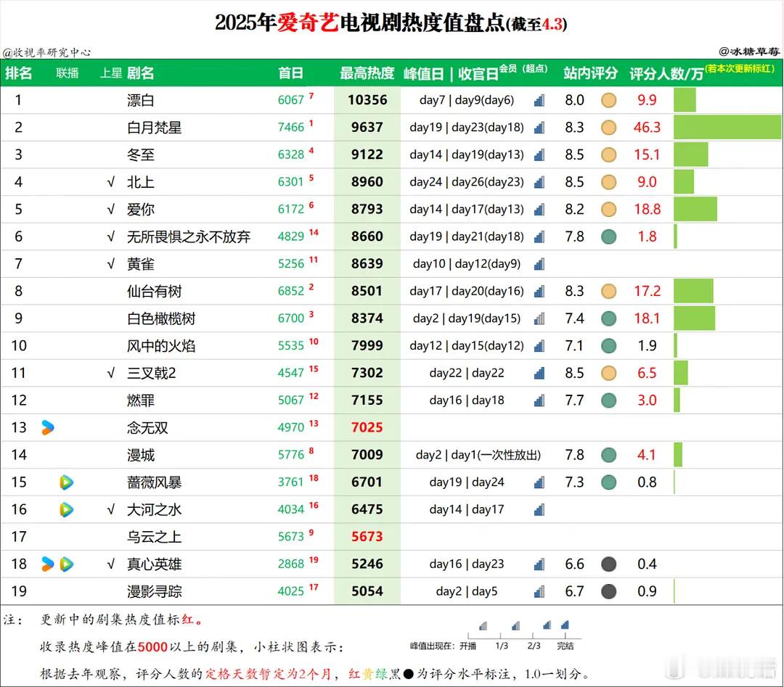Click the black rating dot for 真心英雄
Image resolution: width=784 pixels, height=687 pixels.
(x=608, y=564)
